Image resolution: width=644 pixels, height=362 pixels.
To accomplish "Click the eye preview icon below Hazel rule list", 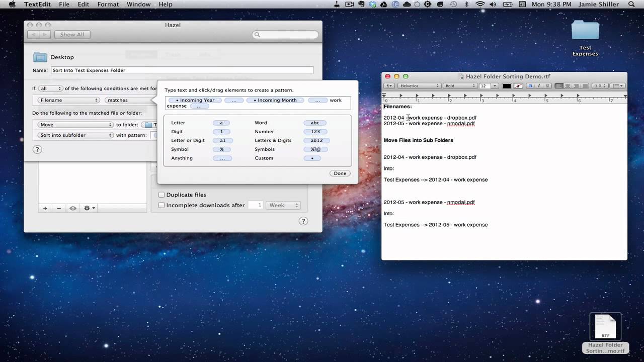I will pos(73,208).
